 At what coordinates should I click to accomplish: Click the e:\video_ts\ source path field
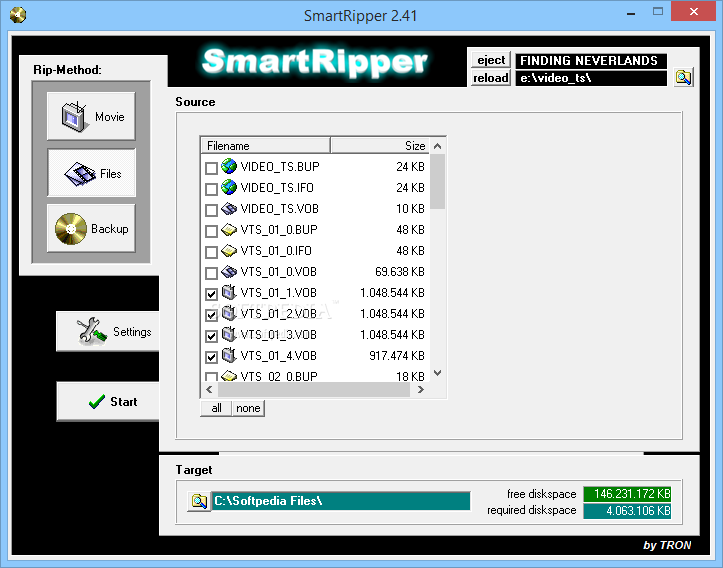[x=591, y=78]
